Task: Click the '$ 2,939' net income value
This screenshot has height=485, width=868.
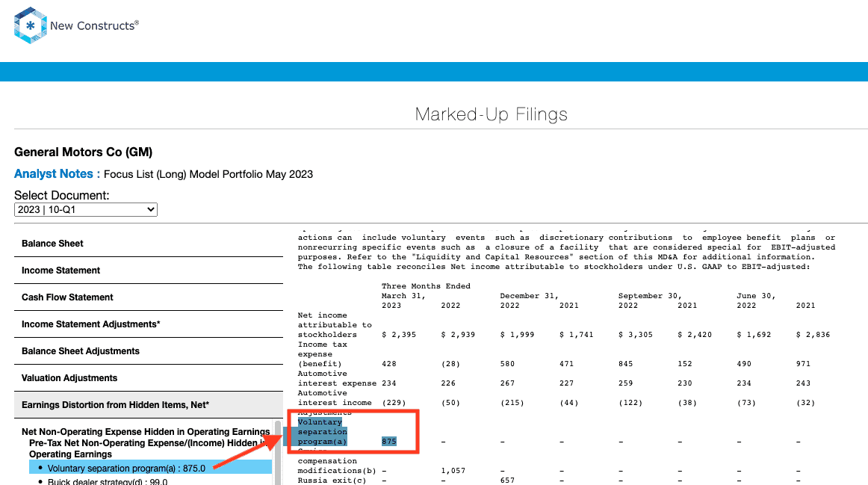Action: (x=458, y=335)
